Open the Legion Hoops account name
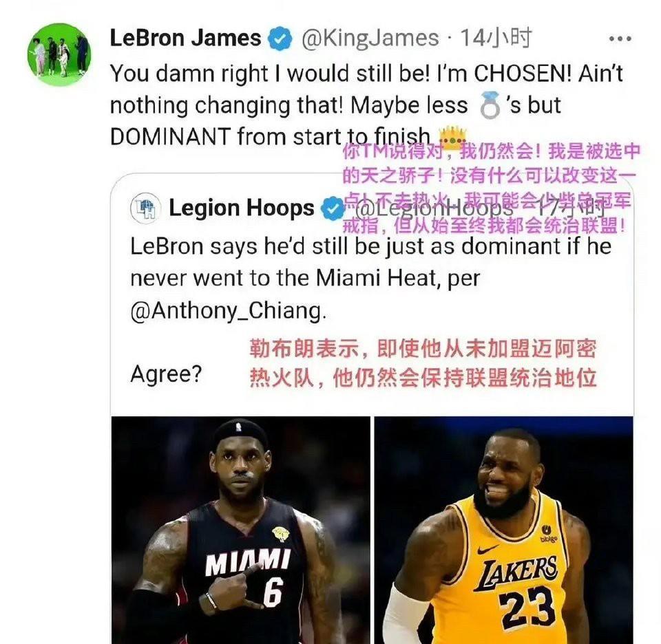This screenshot has width=661, height=644. click(242, 208)
